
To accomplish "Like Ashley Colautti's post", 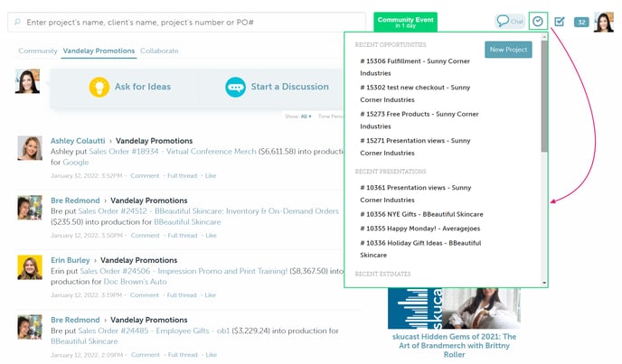I will [x=211, y=175].
